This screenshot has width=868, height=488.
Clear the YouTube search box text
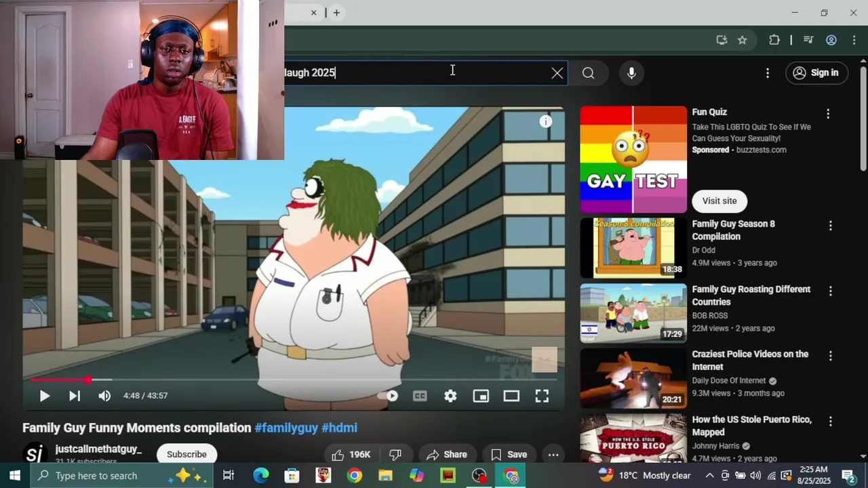(557, 73)
